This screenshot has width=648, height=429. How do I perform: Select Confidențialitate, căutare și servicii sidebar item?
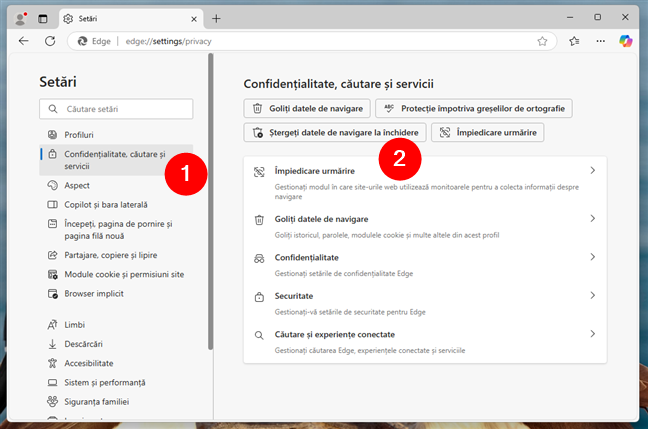click(x=116, y=160)
